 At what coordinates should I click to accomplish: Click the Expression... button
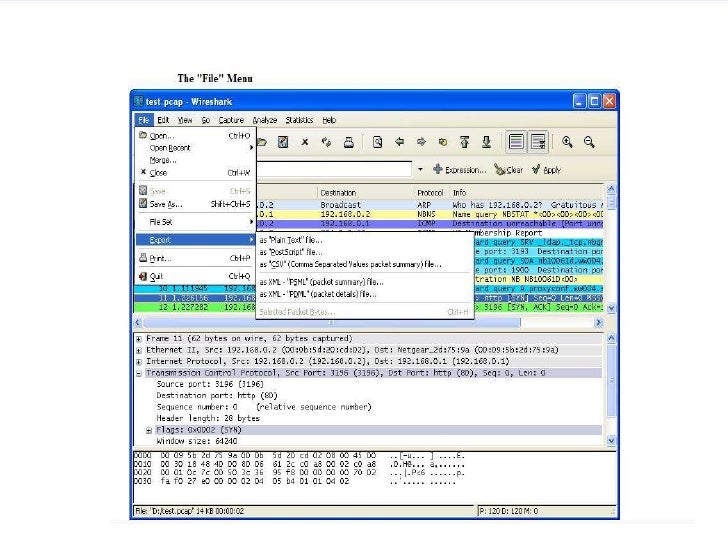(x=460, y=170)
